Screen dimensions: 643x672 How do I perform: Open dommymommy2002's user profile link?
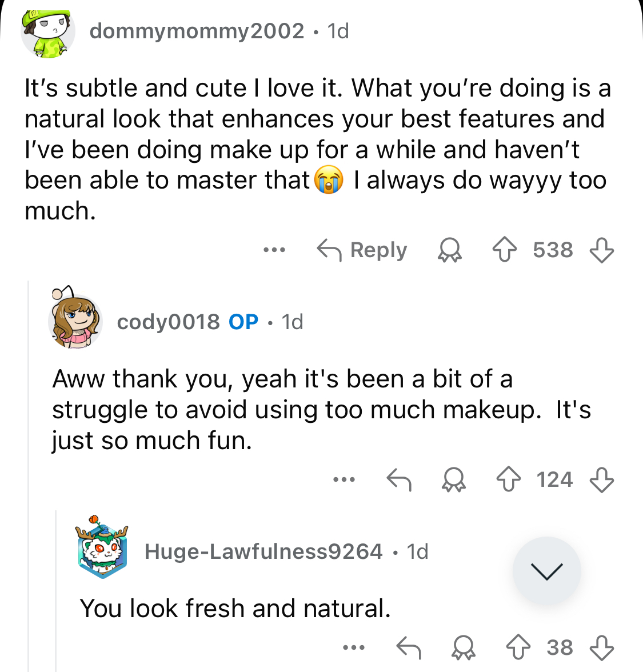(x=197, y=31)
